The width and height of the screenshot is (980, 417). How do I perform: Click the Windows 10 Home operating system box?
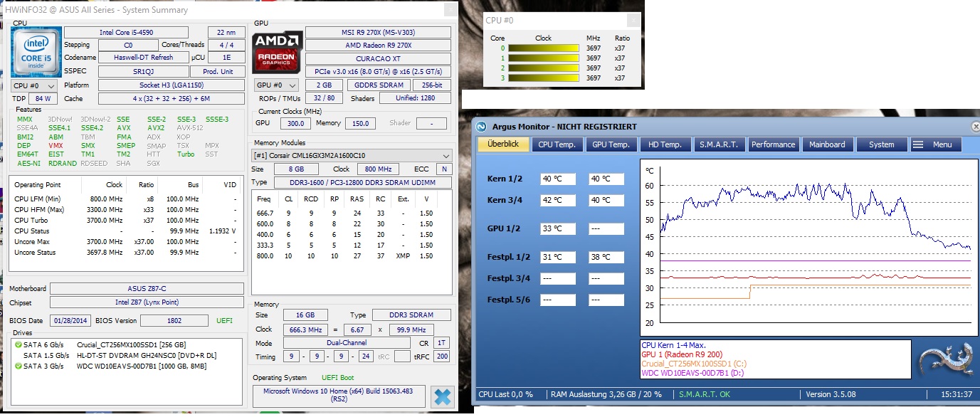coord(339,396)
